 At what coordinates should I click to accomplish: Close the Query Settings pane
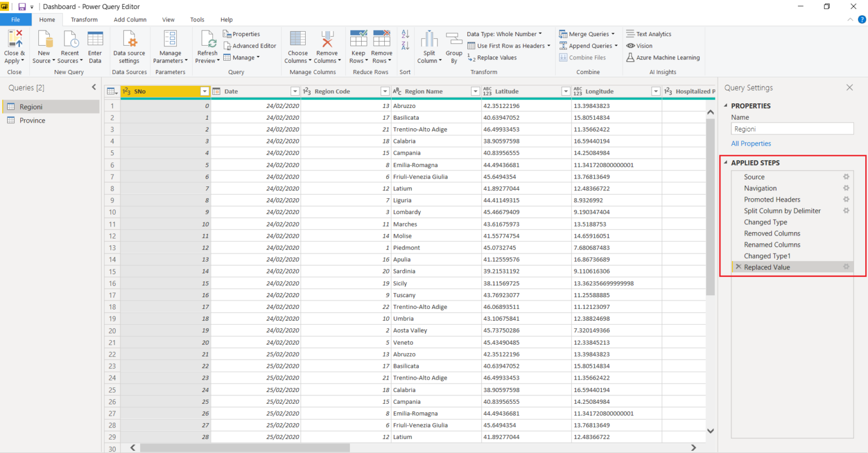pos(849,88)
